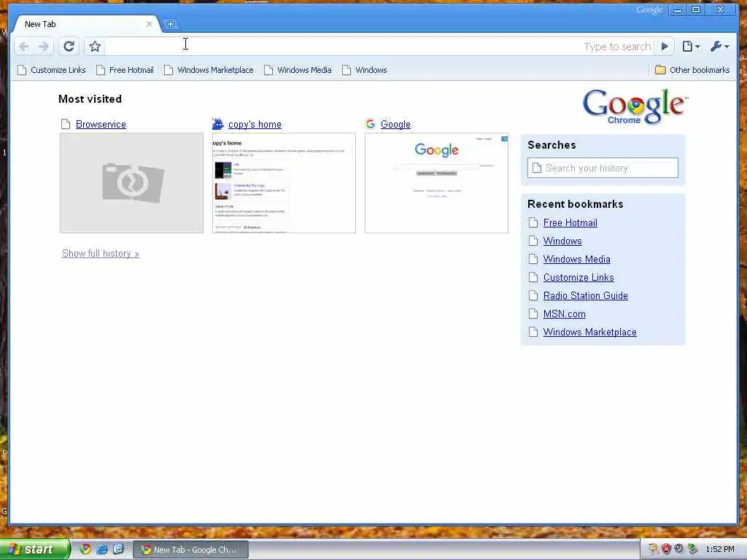This screenshot has width=747, height=560.
Task: Open Customize Links in Recent bookmarks
Action: coord(578,278)
